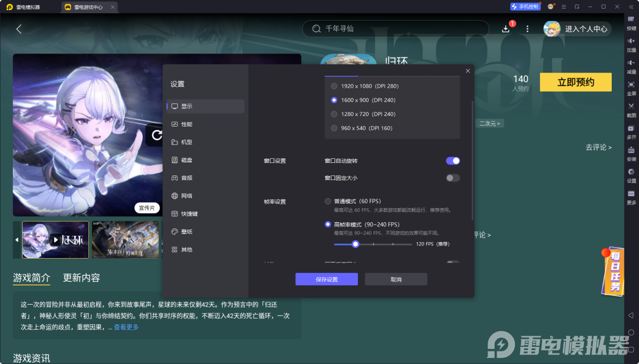The image size is (639, 364).
Task: Open the 每日任务 daily task badge
Action: click(613, 271)
